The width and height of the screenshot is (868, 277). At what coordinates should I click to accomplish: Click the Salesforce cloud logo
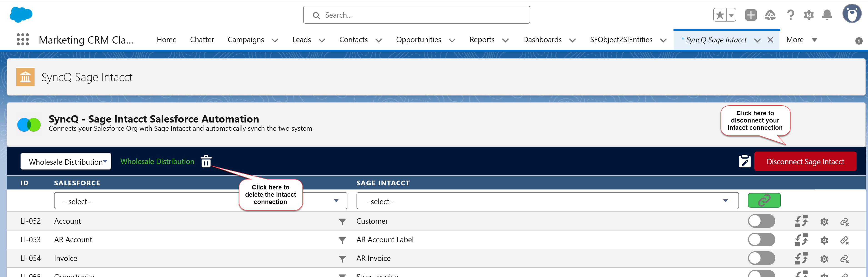(x=21, y=15)
